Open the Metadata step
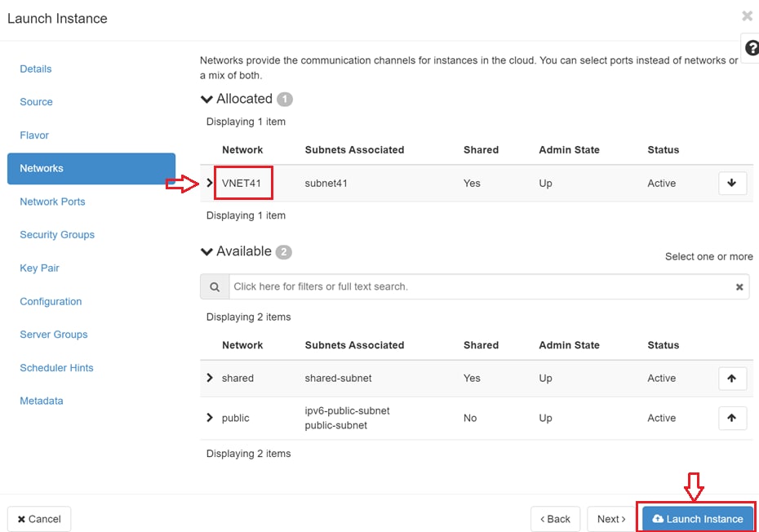 click(42, 401)
